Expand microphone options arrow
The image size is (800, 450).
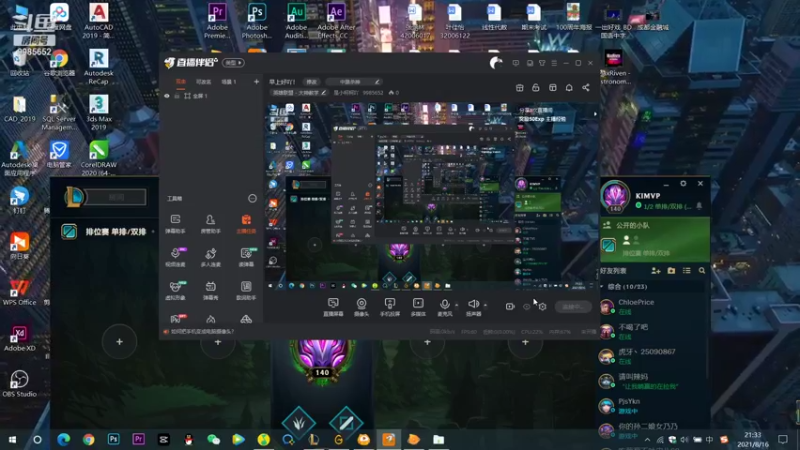coord(457,305)
